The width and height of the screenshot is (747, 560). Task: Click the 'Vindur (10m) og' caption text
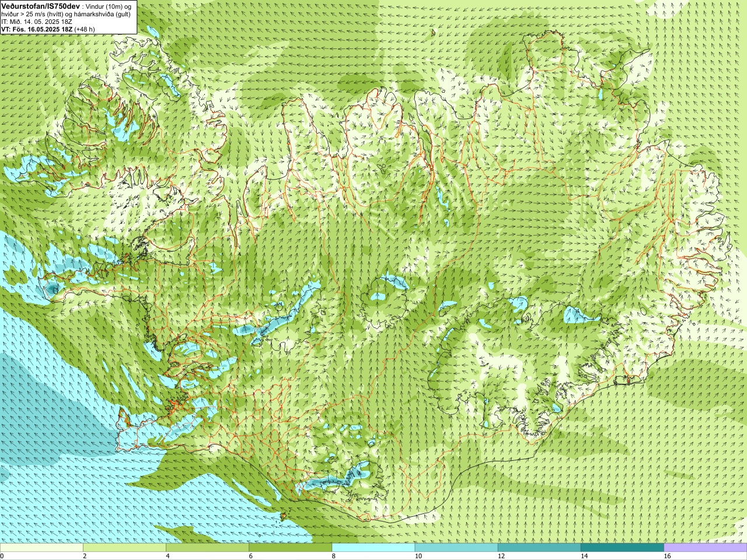pos(109,6)
